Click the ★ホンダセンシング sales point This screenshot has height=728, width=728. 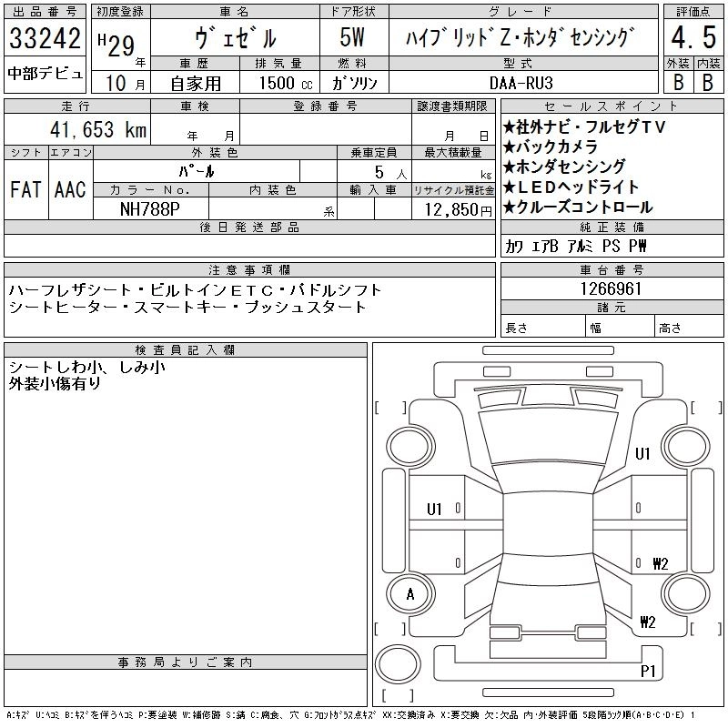[564, 167]
